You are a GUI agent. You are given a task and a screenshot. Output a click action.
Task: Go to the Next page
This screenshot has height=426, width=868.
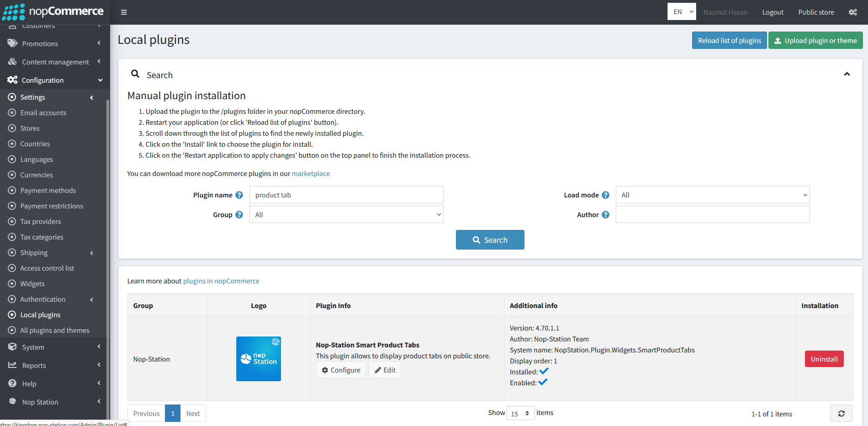(x=193, y=413)
